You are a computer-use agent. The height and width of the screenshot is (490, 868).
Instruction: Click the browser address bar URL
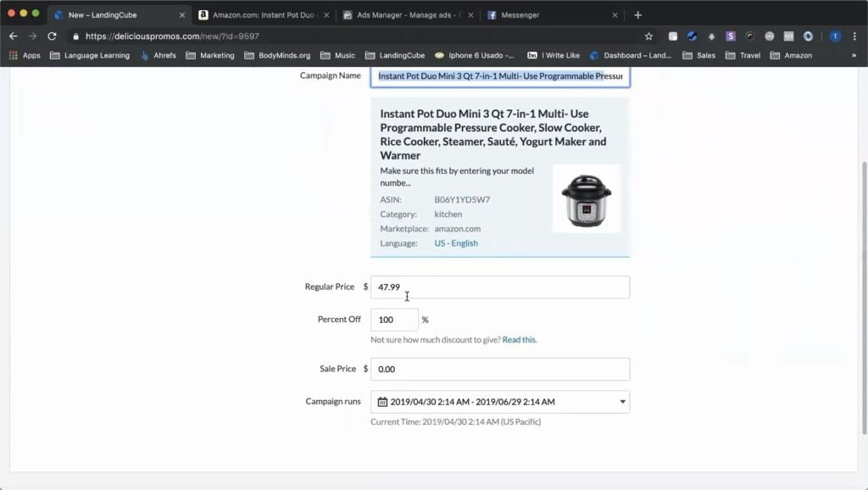[x=172, y=36]
